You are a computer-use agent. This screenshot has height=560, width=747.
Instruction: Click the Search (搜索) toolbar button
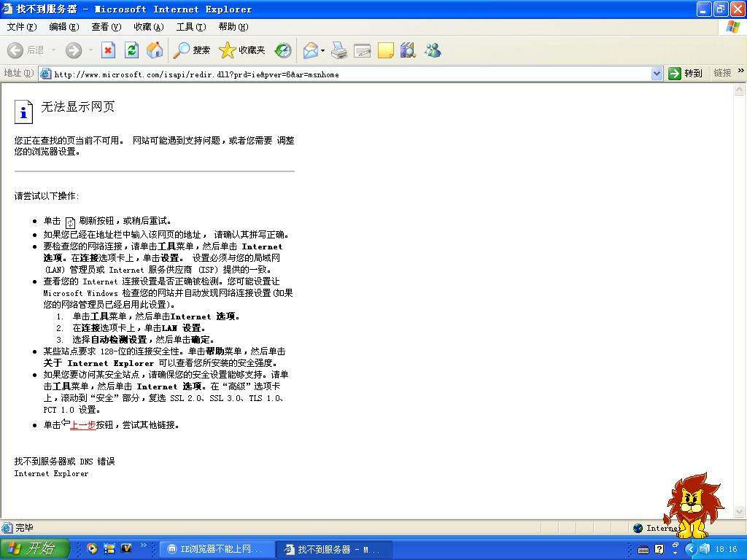(191, 50)
